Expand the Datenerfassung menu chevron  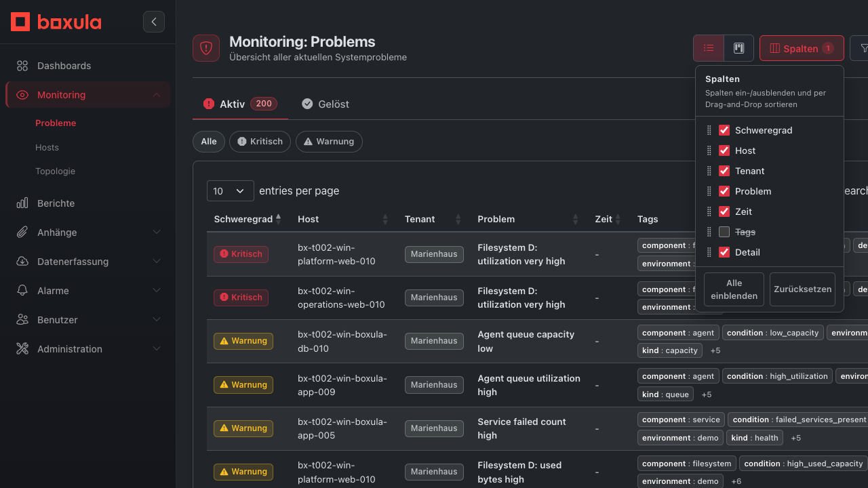click(x=157, y=262)
